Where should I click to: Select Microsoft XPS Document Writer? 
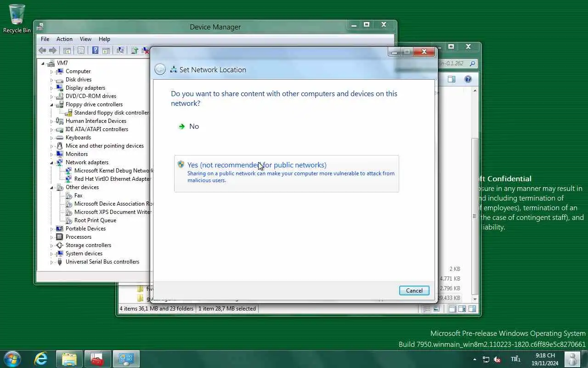point(113,212)
